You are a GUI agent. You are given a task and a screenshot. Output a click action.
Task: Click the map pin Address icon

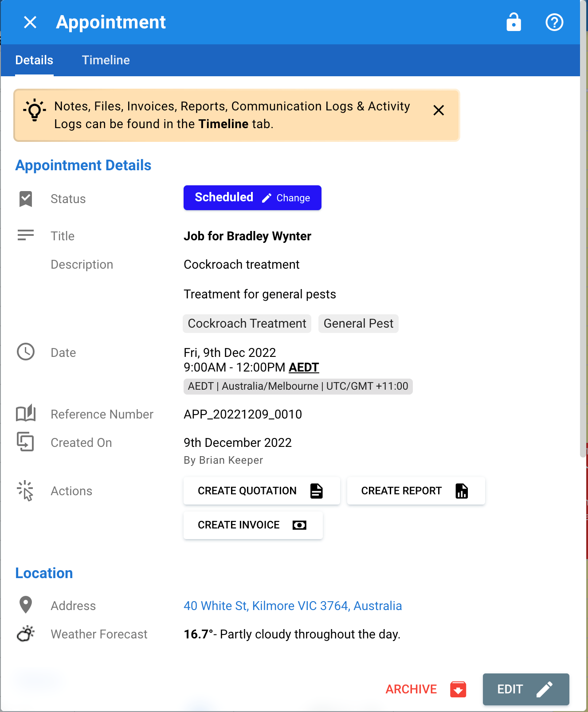26,605
